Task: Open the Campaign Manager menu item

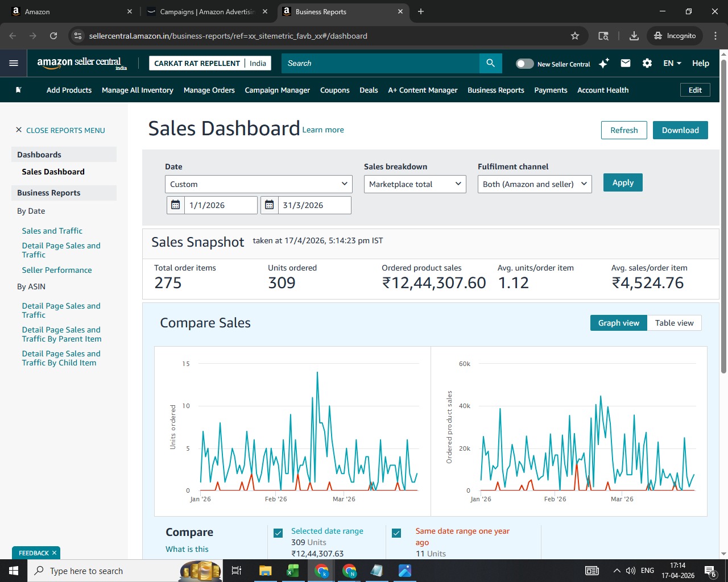Action: pyautogui.click(x=278, y=90)
